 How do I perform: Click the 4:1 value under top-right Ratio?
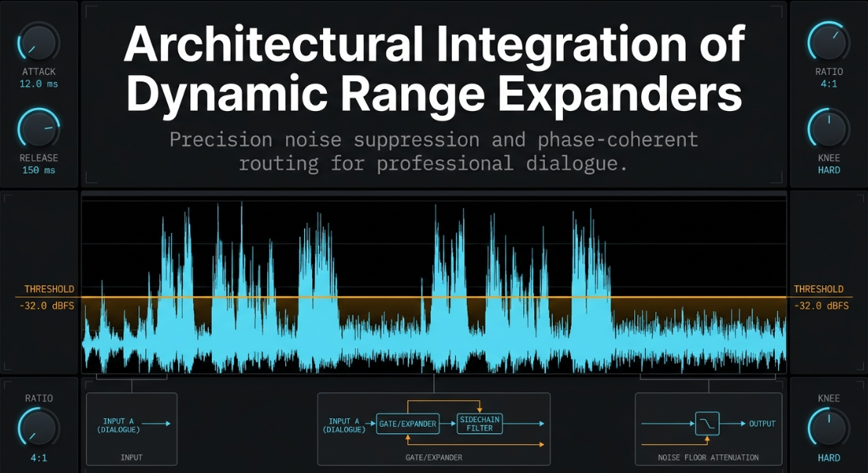[829, 84]
